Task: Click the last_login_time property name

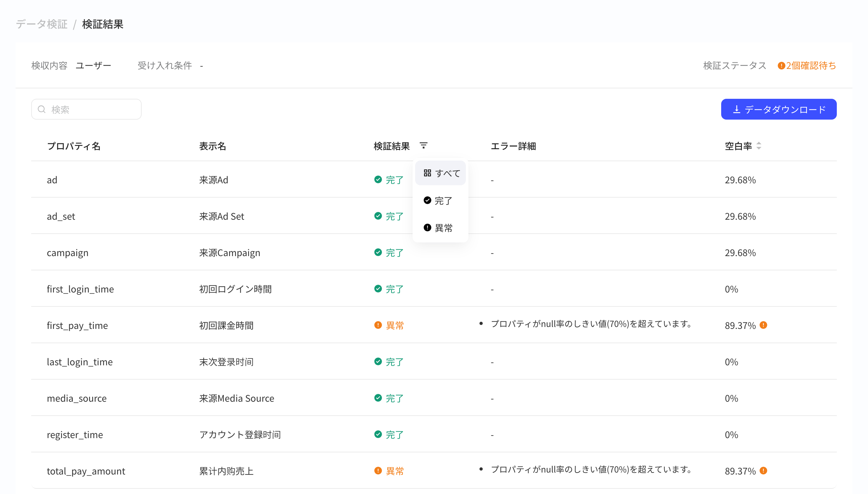Action: coord(80,362)
